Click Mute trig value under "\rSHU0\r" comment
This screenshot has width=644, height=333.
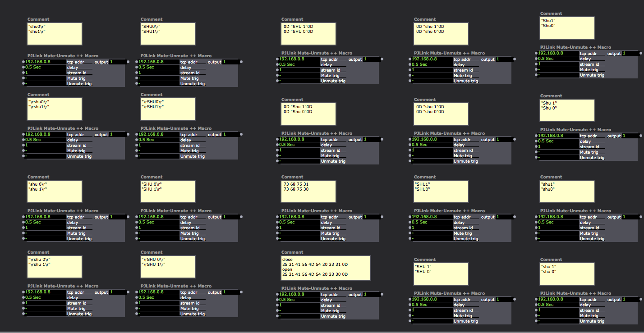(x=159, y=151)
